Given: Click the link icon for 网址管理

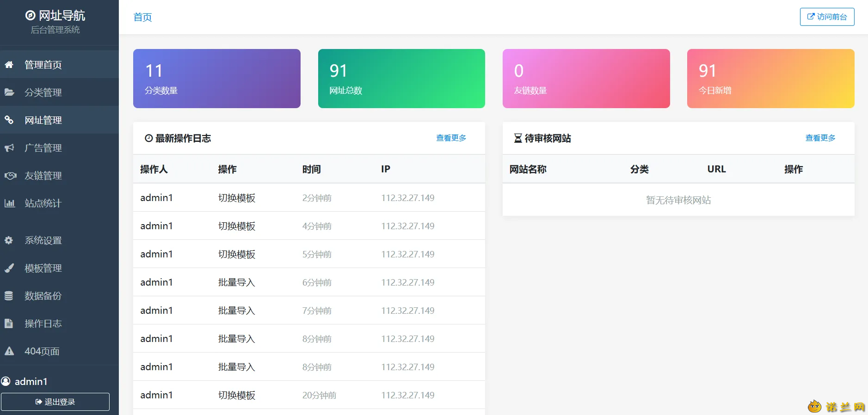Looking at the screenshot, I should pos(9,120).
